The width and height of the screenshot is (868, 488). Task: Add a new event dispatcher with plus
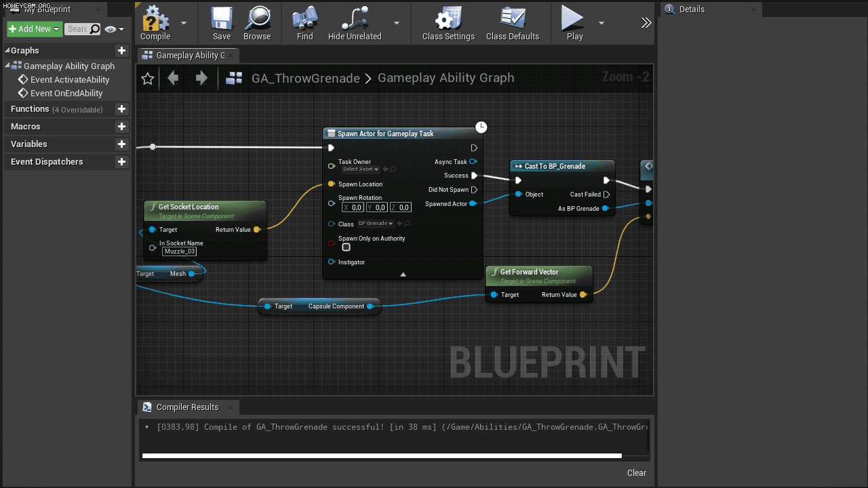121,162
